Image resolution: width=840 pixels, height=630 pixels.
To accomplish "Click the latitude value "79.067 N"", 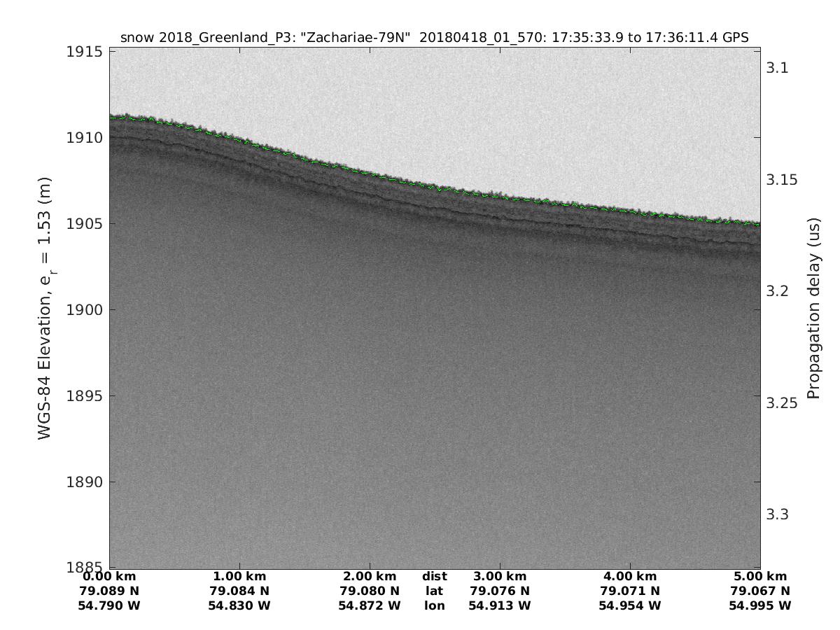I will [760, 591].
